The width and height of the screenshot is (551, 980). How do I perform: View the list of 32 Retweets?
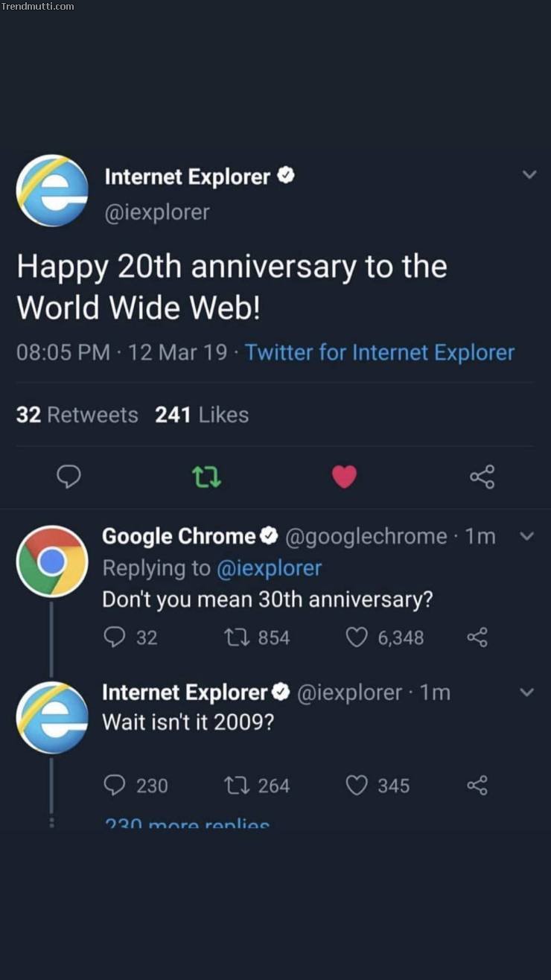coord(77,415)
